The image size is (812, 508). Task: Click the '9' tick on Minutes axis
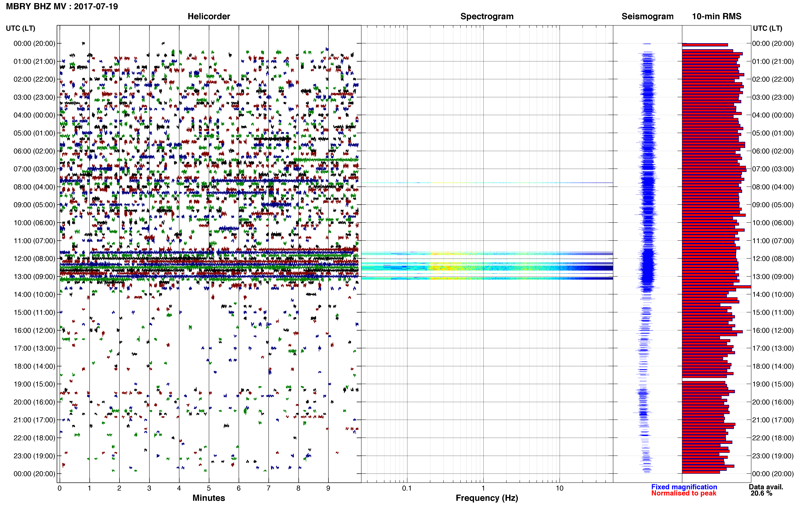[x=328, y=488]
